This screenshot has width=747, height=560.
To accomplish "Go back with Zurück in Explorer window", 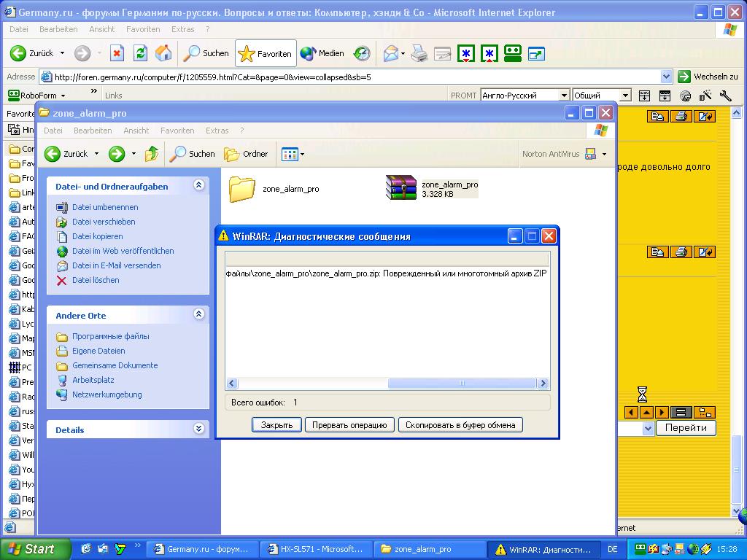I will (x=66, y=154).
